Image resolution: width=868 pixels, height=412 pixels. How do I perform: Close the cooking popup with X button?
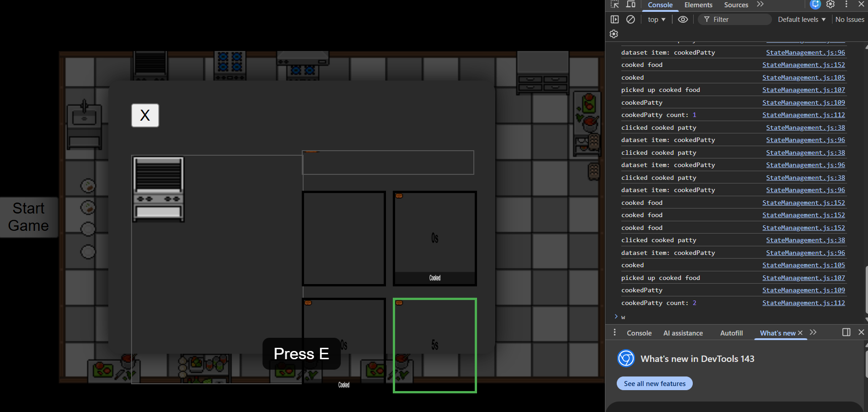(145, 116)
